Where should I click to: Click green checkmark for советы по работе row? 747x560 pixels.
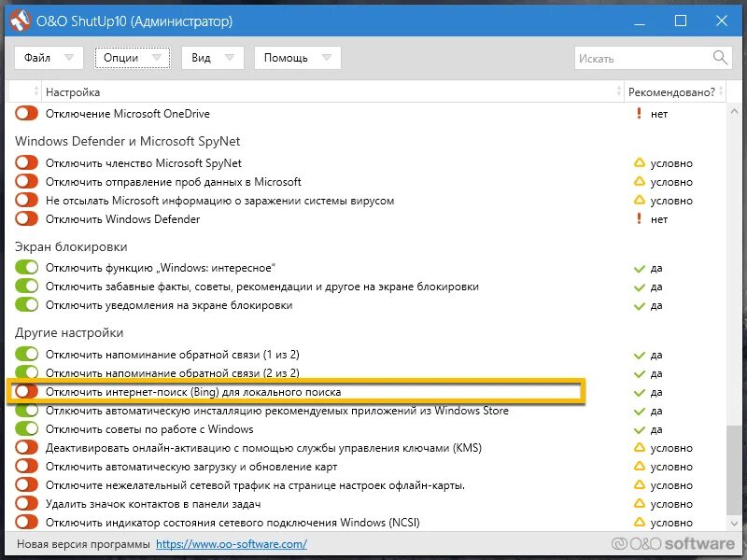pyautogui.click(x=639, y=429)
